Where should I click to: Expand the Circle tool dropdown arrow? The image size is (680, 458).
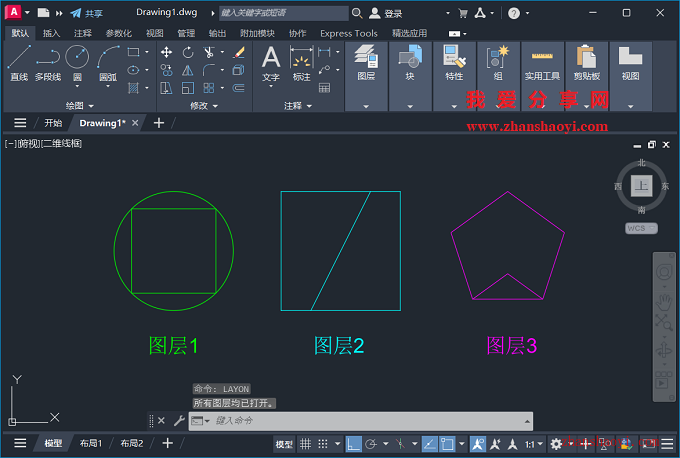tap(77, 86)
